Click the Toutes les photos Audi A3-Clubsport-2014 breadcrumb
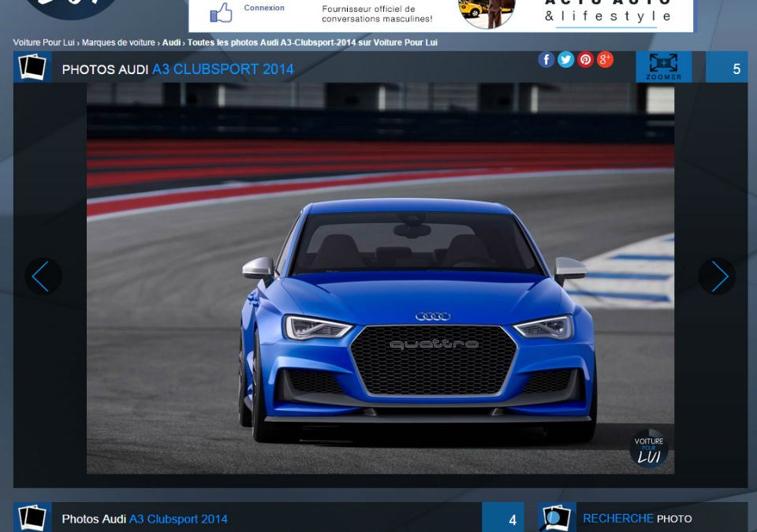The width and height of the screenshot is (757, 532). 312,43
